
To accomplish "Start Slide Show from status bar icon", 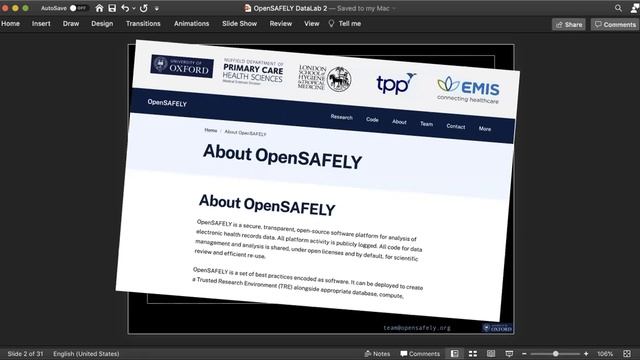I will 509,353.
